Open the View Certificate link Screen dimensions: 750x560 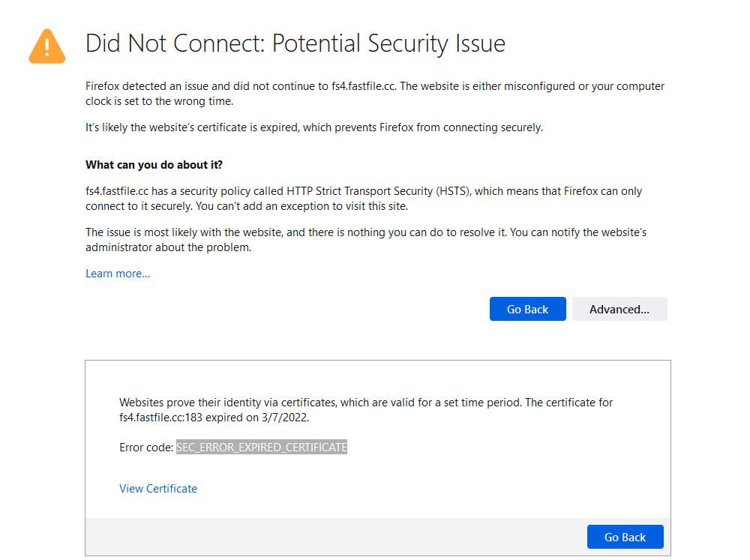(158, 488)
